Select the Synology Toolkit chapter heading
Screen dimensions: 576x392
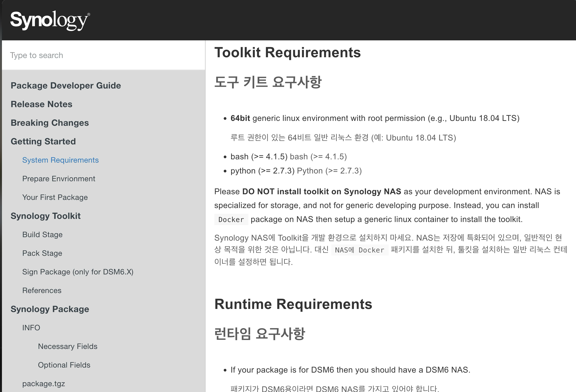[x=45, y=216]
